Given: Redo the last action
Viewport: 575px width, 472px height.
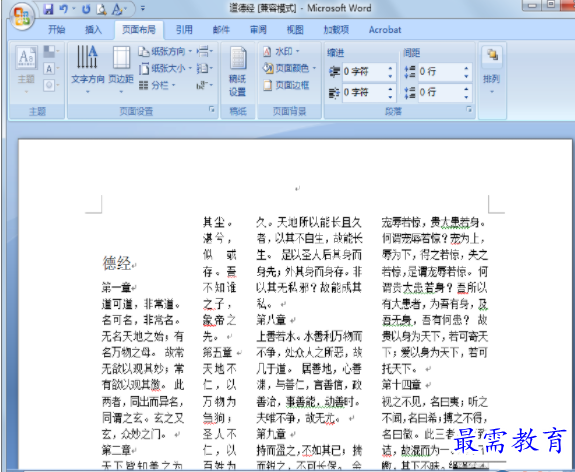Looking at the screenshot, I should point(86,9).
